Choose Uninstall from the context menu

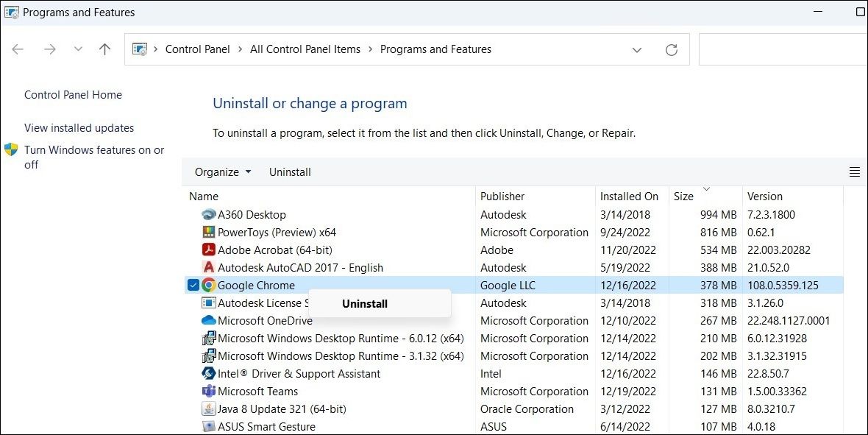point(365,303)
